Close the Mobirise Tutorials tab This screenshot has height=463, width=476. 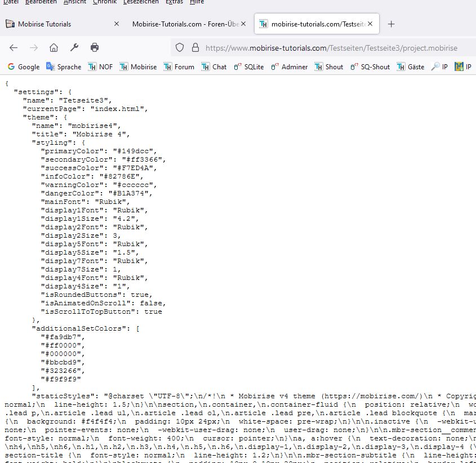[117, 24]
